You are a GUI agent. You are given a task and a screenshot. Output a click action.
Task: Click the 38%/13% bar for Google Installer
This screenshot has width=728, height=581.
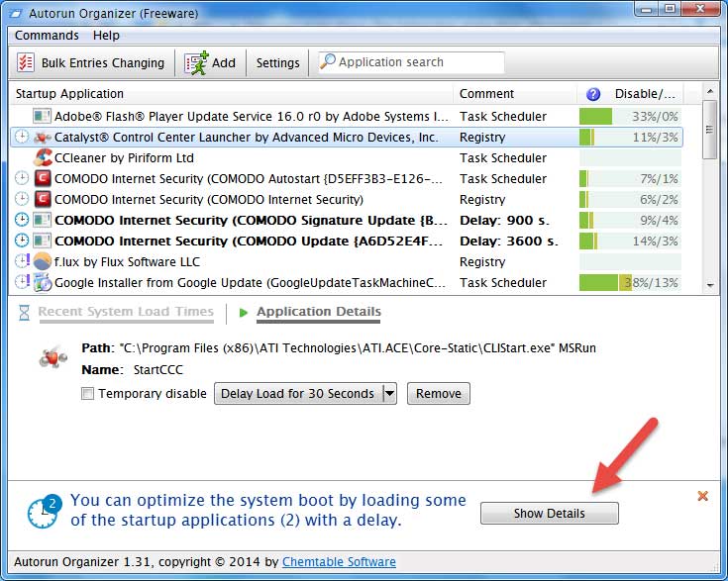tap(630, 283)
